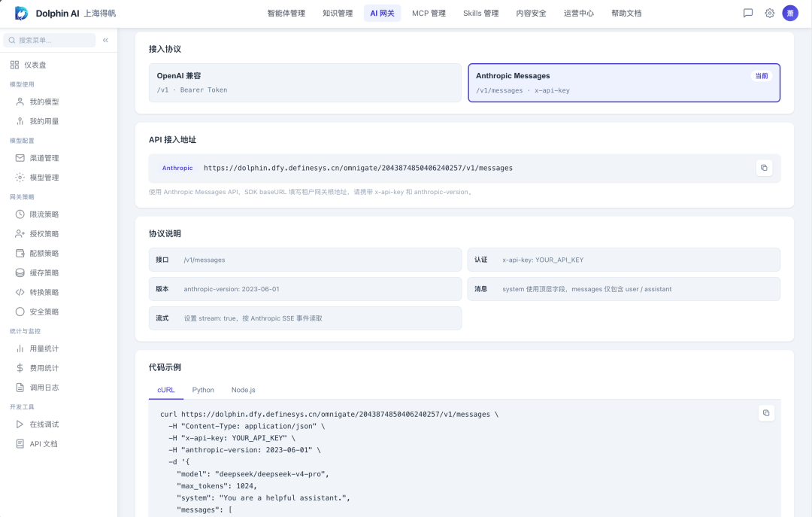Click the gear icon beside 模型管理
The image size is (812, 517).
[20, 178]
